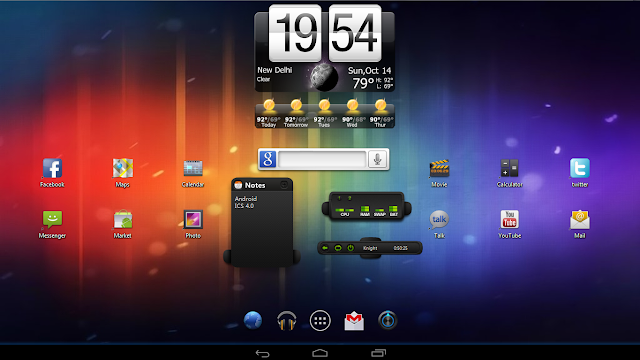Screen dimensions: 640x360
Task: Click the green back arrow in Knight widget
Action: [325, 248]
